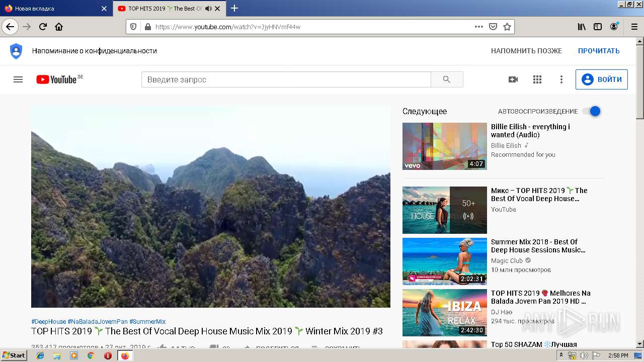Image resolution: width=644 pixels, height=362 pixels.
Task: Show Firefox sidebars
Action: 598,27
